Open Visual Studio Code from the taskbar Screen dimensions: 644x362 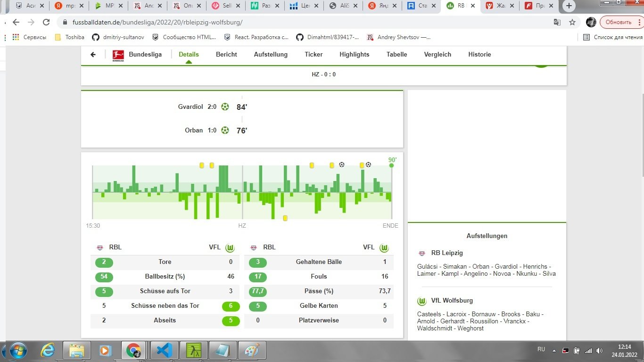(164, 351)
